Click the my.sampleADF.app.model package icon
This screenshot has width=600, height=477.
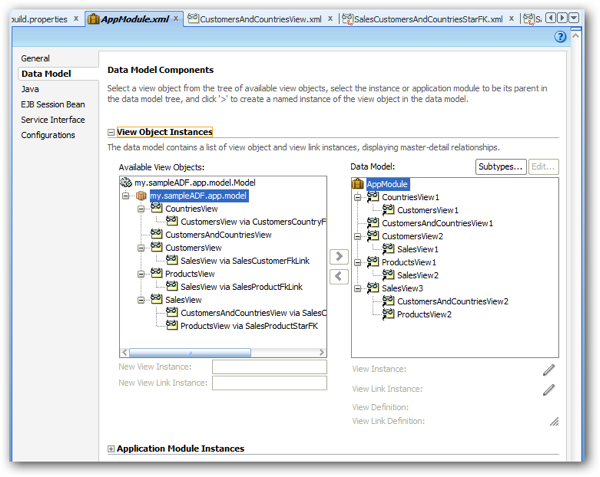pos(141,196)
